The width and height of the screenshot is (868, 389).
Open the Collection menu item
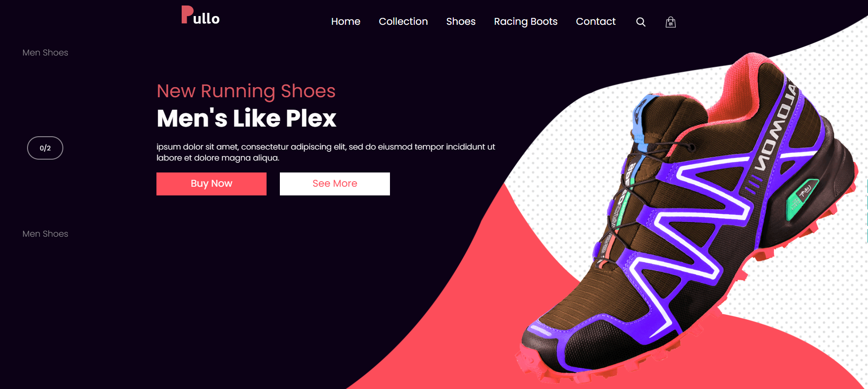tap(403, 22)
